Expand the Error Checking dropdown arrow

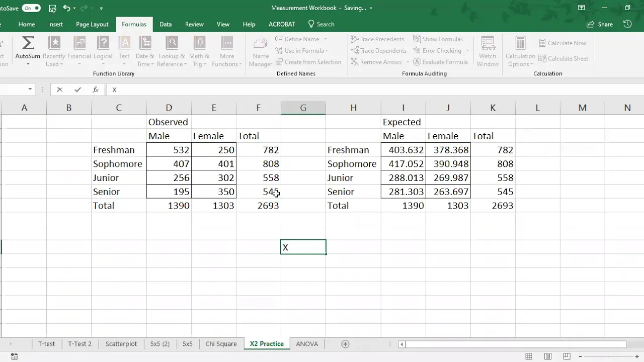pyautogui.click(x=467, y=51)
